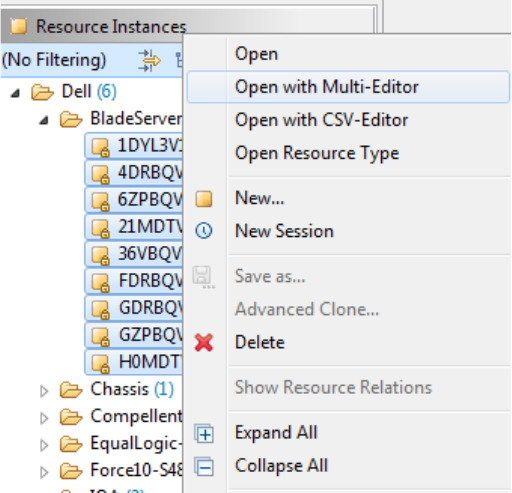Select the H0MDT resource instance

[134, 362]
